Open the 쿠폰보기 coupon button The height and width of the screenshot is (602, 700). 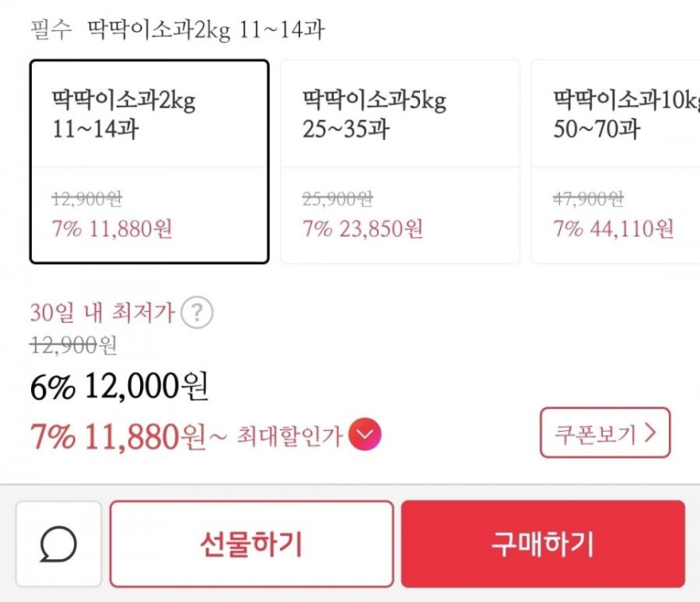pyautogui.click(x=604, y=433)
